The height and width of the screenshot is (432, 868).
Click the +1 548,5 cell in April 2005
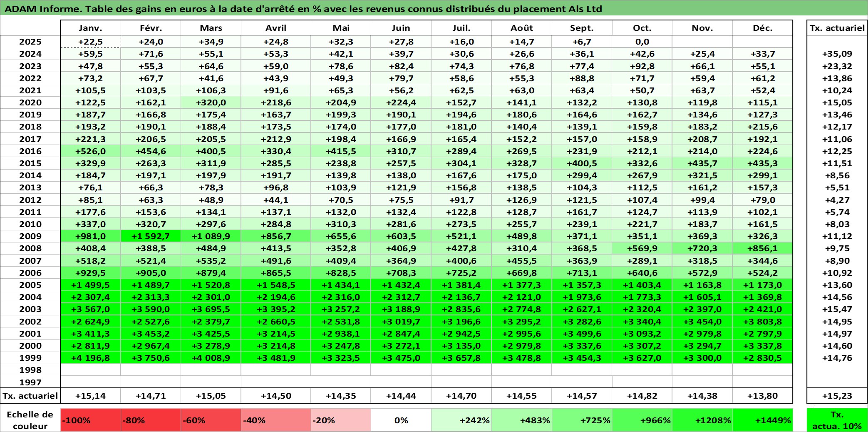(276, 285)
